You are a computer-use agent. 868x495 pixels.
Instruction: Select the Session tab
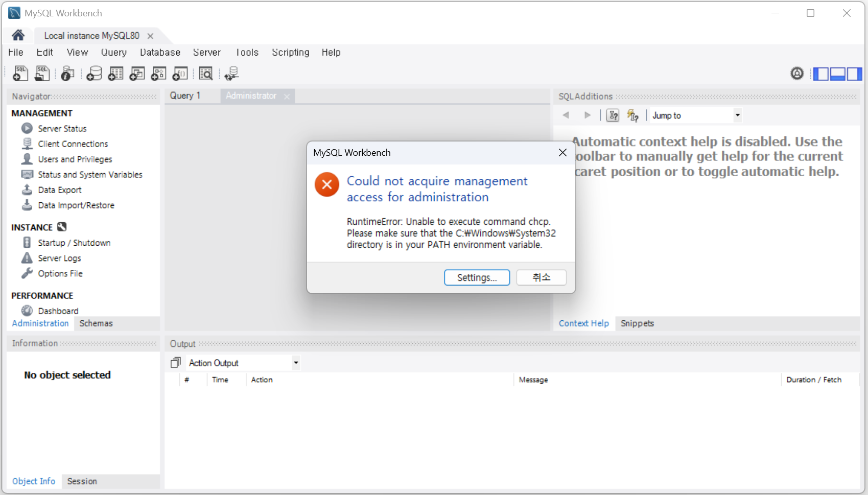(82, 481)
